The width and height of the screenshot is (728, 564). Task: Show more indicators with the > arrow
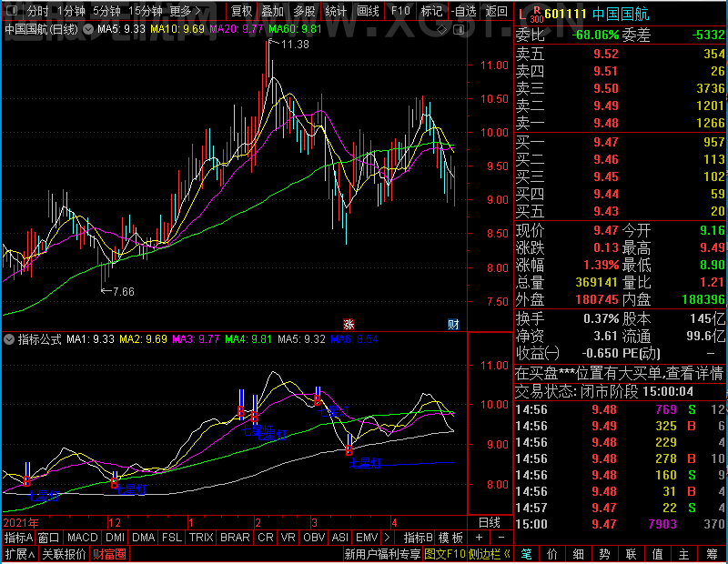pos(388,538)
